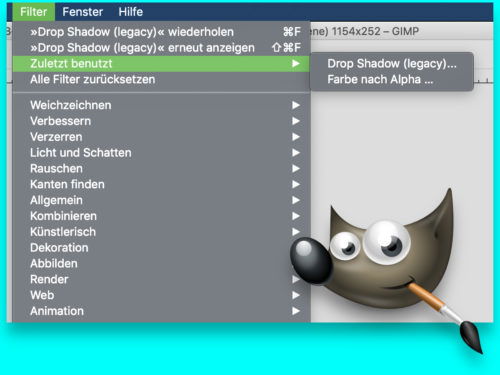Open the Kombinieren submenu
This screenshot has height=375, width=500.
tap(162, 216)
